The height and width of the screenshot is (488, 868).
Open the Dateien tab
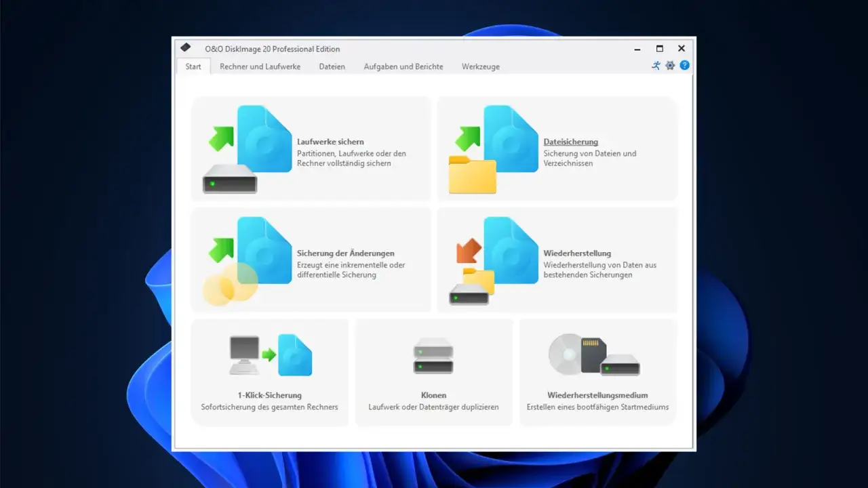pyautogui.click(x=332, y=66)
